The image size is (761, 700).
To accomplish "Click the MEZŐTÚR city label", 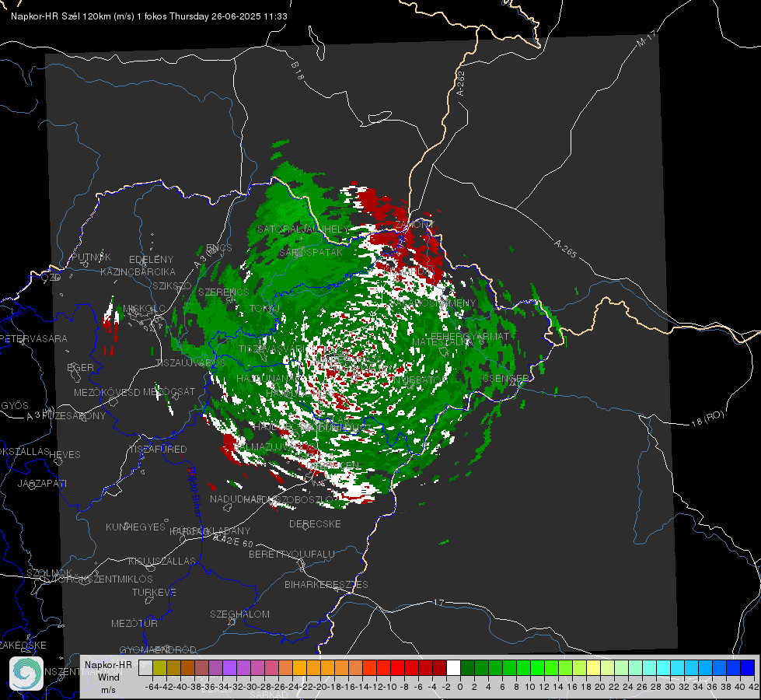I will click(134, 624).
